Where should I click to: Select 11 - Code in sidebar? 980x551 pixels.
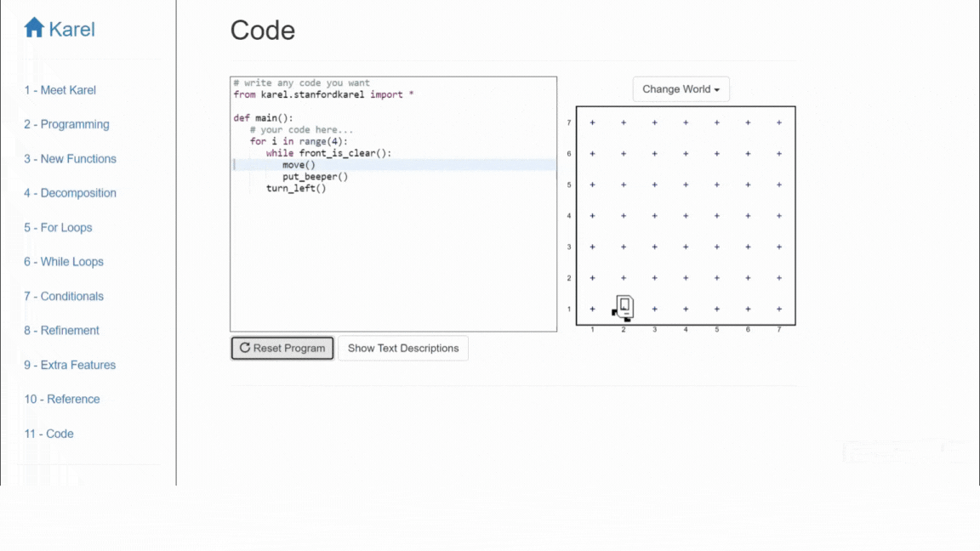click(x=48, y=434)
